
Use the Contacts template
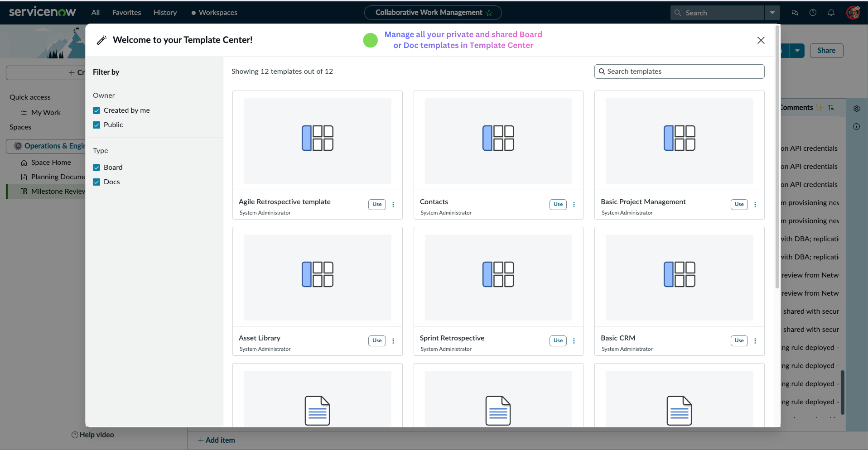558,205
